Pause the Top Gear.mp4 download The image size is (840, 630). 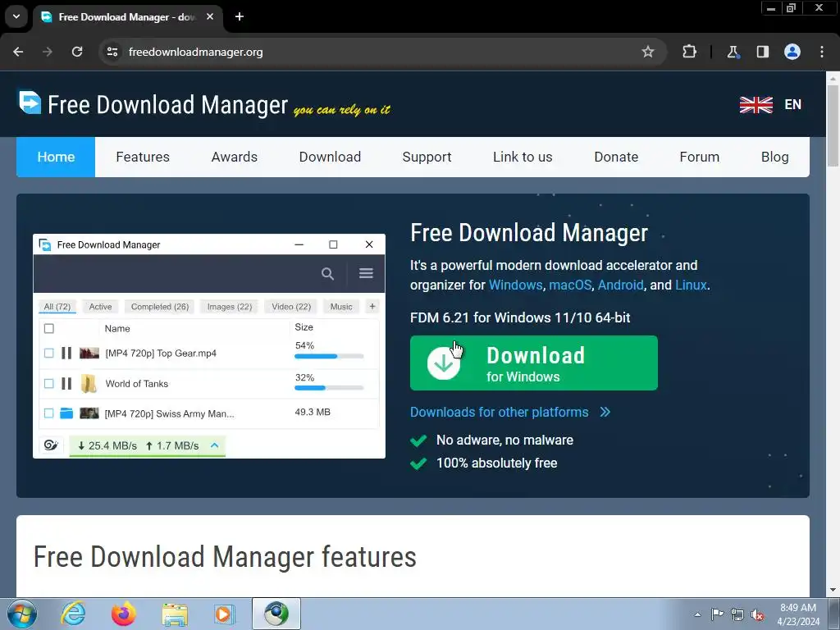(66, 353)
